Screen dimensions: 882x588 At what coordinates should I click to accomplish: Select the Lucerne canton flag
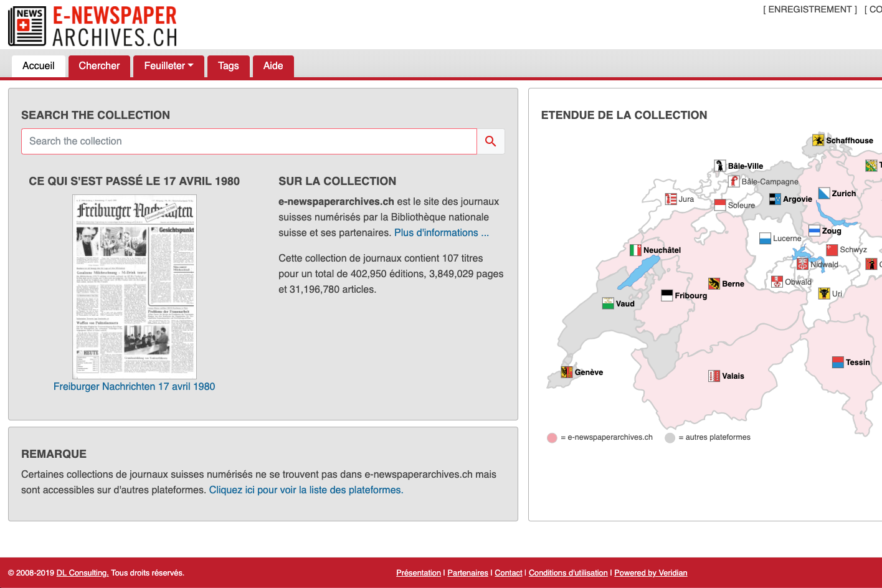point(766,238)
